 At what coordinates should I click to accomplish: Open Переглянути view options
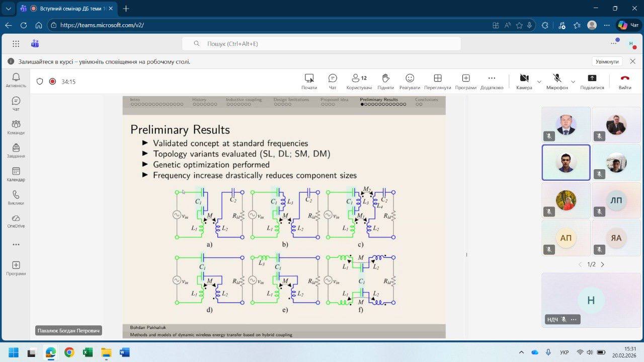[437, 81]
